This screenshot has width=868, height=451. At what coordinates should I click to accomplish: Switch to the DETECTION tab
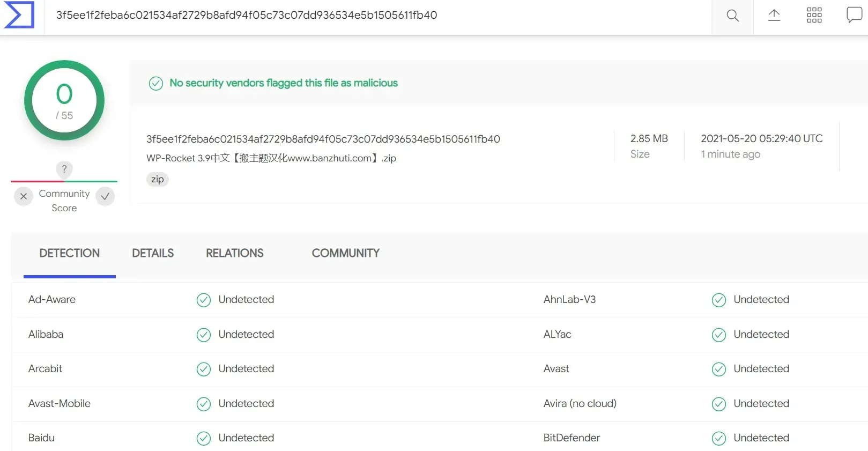tap(70, 253)
